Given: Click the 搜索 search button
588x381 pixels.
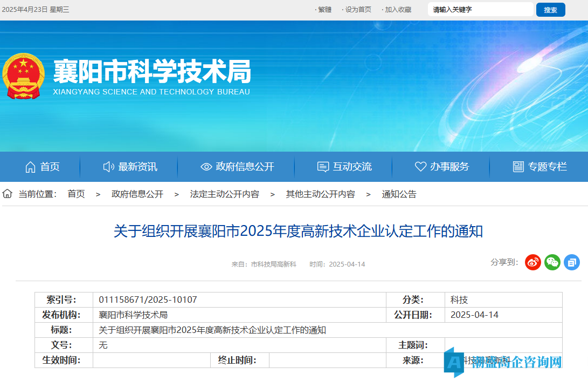Looking at the screenshot, I should pos(550,10).
